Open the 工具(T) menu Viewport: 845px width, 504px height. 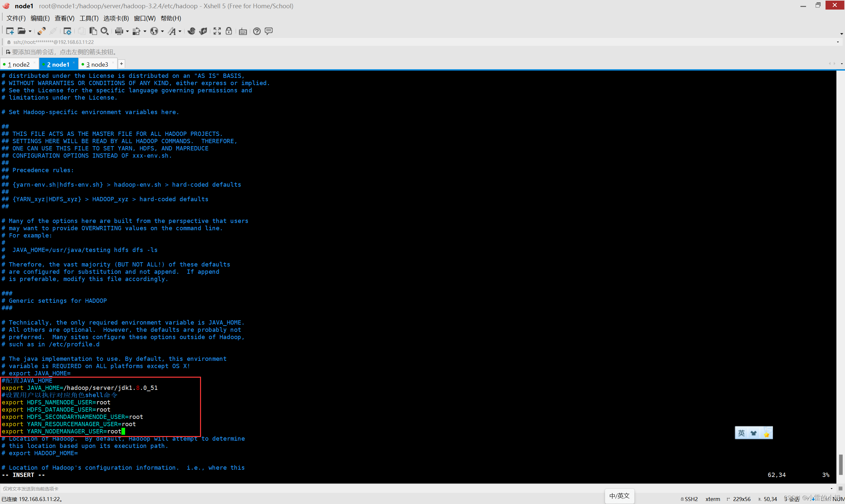[x=89, y=18]
